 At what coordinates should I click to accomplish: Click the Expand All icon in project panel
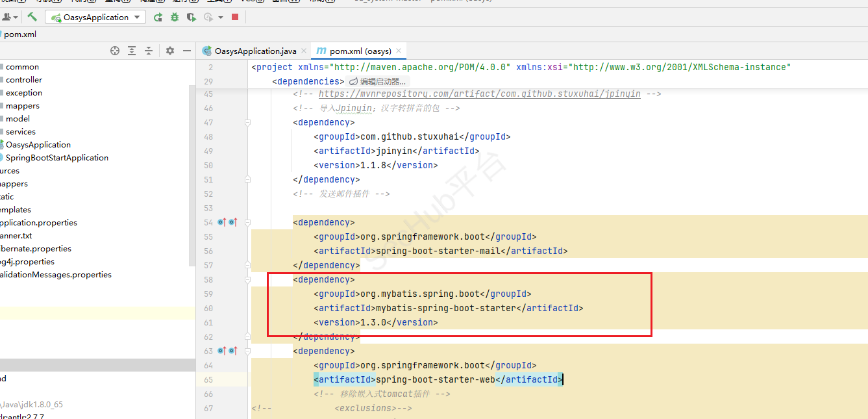point(132,51)
